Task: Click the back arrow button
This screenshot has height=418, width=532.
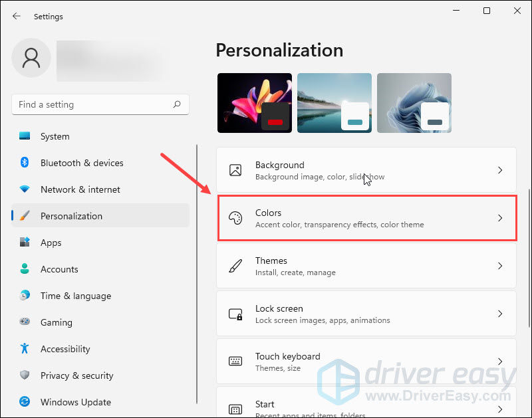Action: point(15,16)
